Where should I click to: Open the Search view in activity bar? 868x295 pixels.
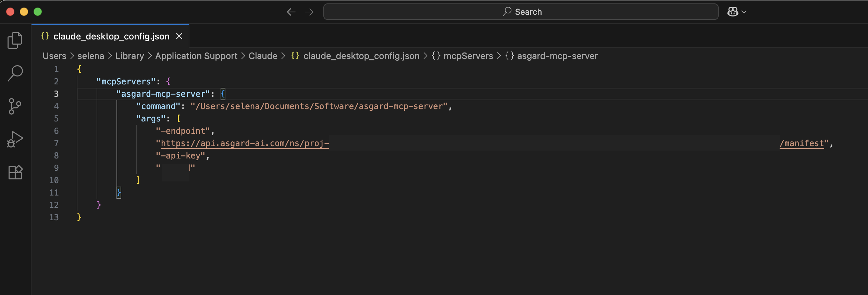coord(15,73)
